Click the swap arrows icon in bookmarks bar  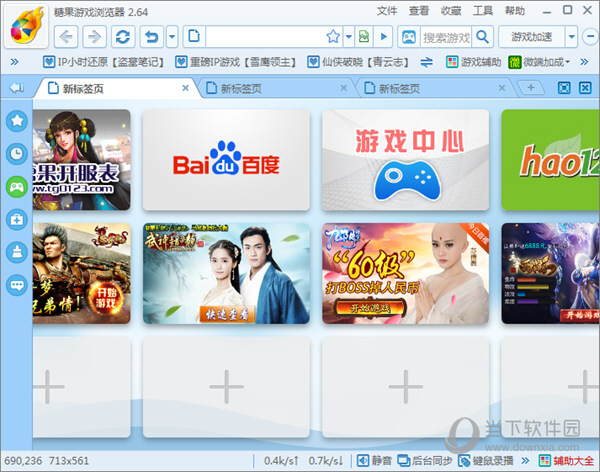tap(426, 62)
